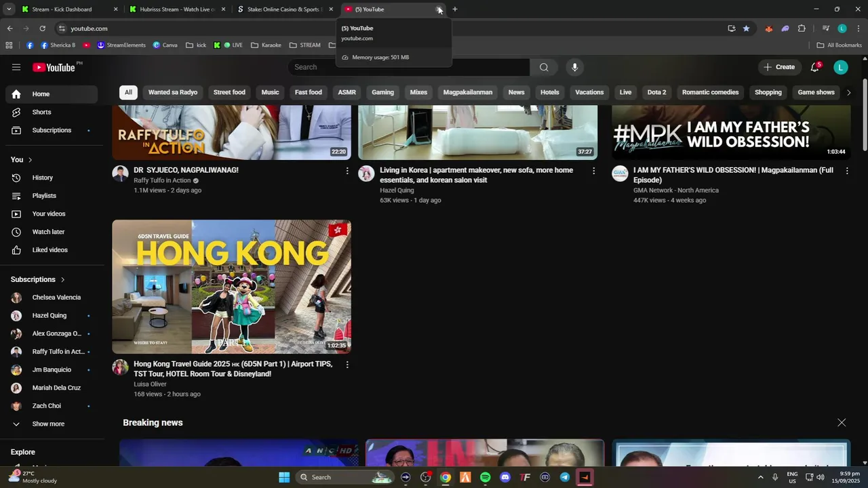The width and height of the screenshot is (868, 488).
Task: Click the search magnifier button
Action: [x=544, y=67]
